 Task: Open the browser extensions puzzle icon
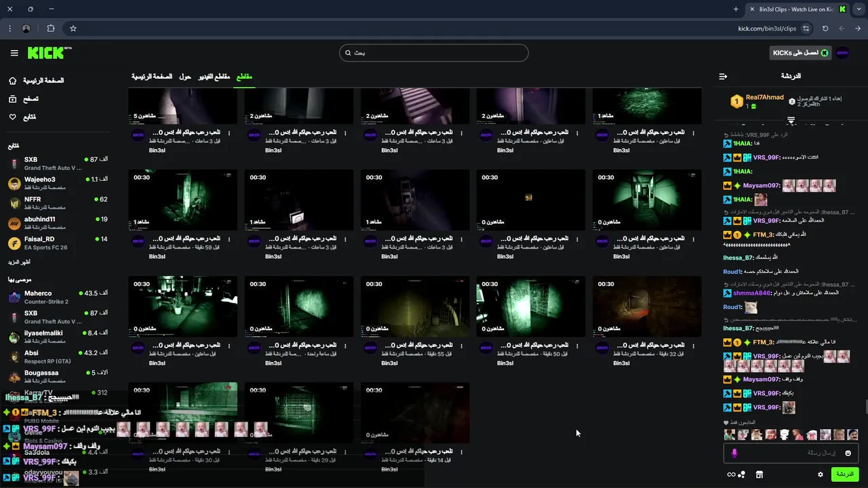[x=51, y=28]
